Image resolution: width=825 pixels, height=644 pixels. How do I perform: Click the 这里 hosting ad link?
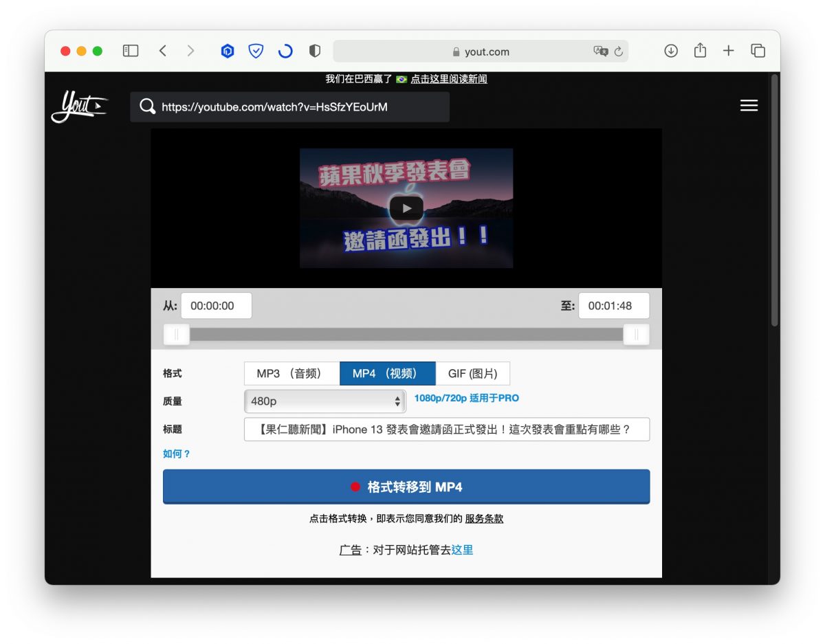click(x=462, y=551)
